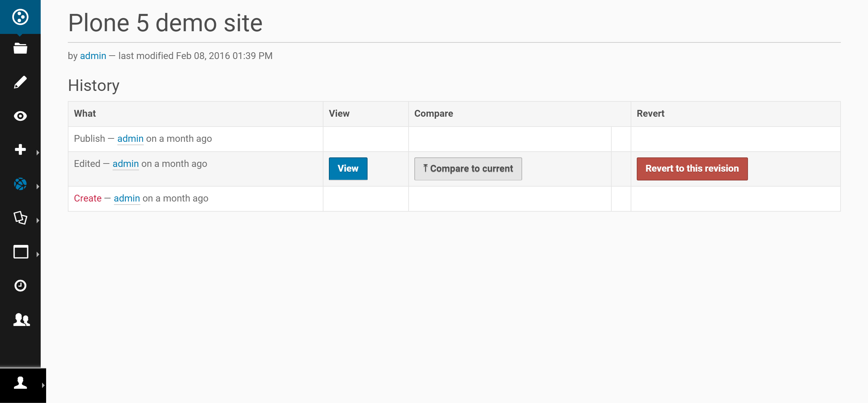This screenshot has width=868, height=403.
Task: Open the Actions icon in sidebar
Action: [20, 218]
